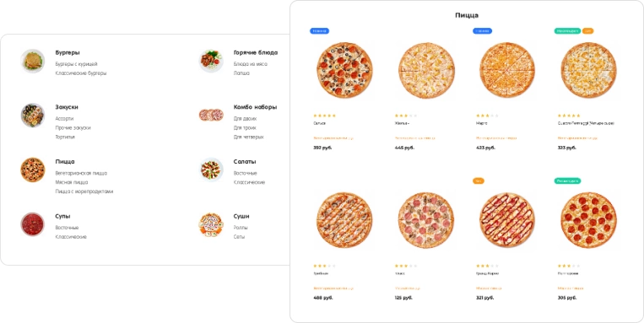Click the Тортилья snacks subcategory
Screen dimensions: 644x323
point(65,137)
